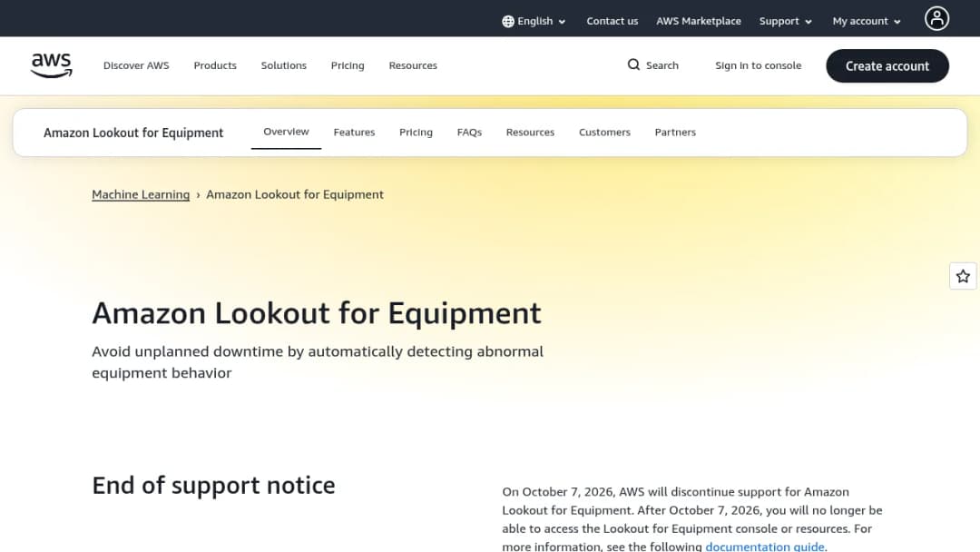The height and width of the screenshot is (552, 980).
Task: Click the 'Amazon Lookout for Equipment' main heading
Action: 317,312
